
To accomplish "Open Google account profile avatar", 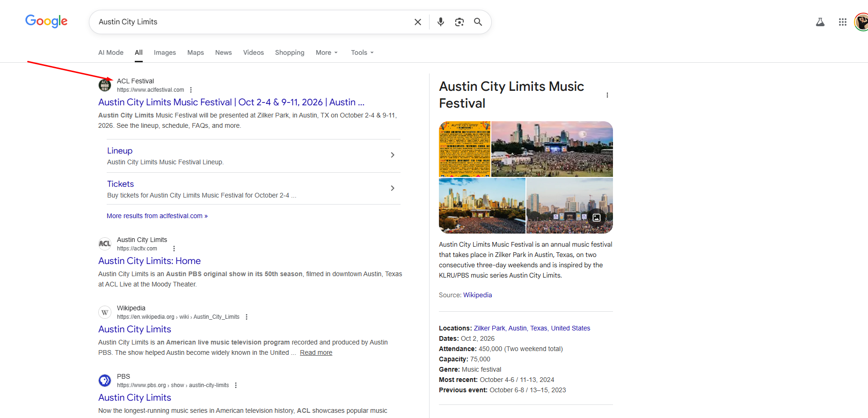I will click(861, 22).
